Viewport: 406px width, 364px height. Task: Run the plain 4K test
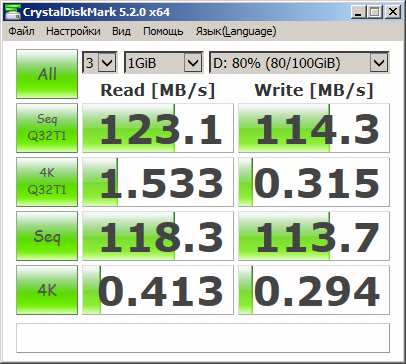pyautogui.click(x=47, y=290)
